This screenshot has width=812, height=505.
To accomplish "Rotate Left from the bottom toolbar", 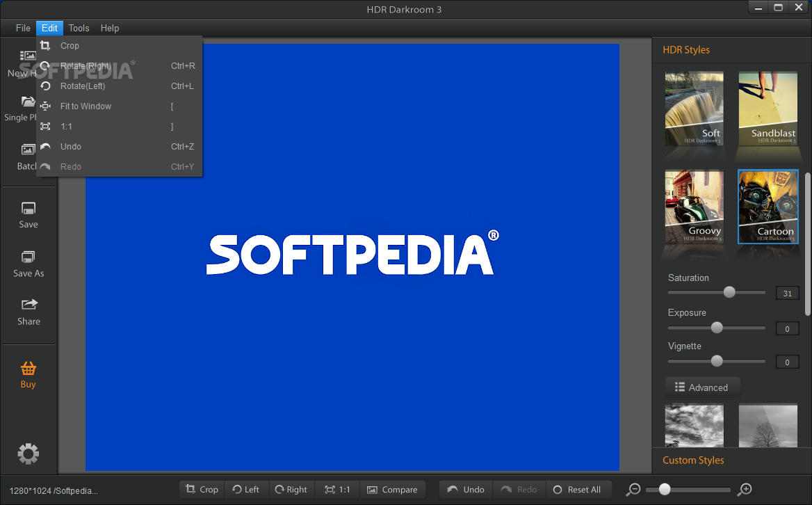I will 246,490.
